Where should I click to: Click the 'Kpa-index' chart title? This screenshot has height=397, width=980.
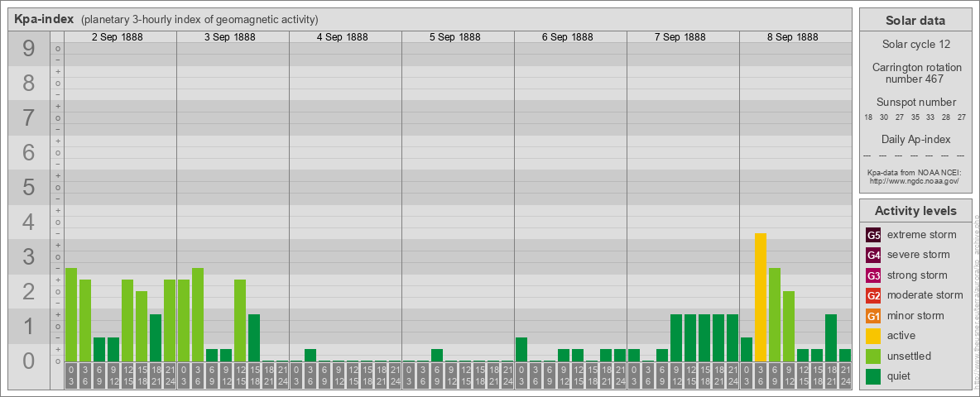pos(44,19)
